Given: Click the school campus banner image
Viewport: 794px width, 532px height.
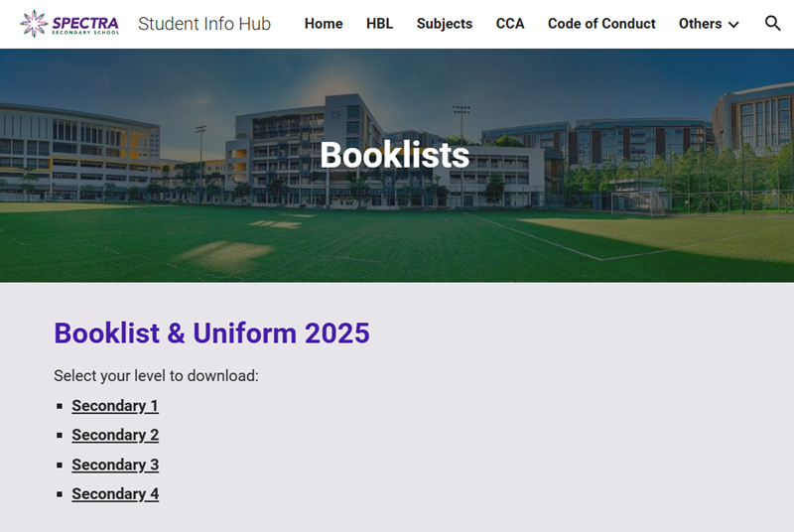Looking at the screenshot, I should click(397, 166).
